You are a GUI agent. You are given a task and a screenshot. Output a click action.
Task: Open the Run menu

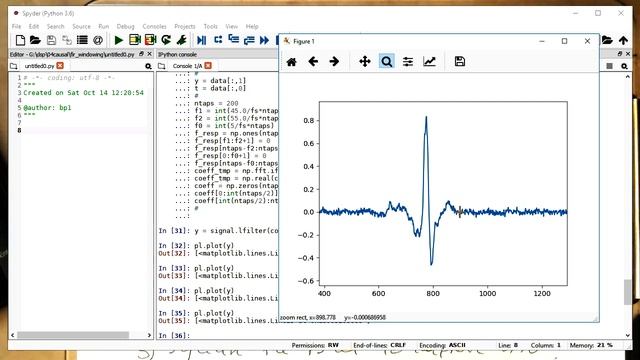tap(104, 26)
